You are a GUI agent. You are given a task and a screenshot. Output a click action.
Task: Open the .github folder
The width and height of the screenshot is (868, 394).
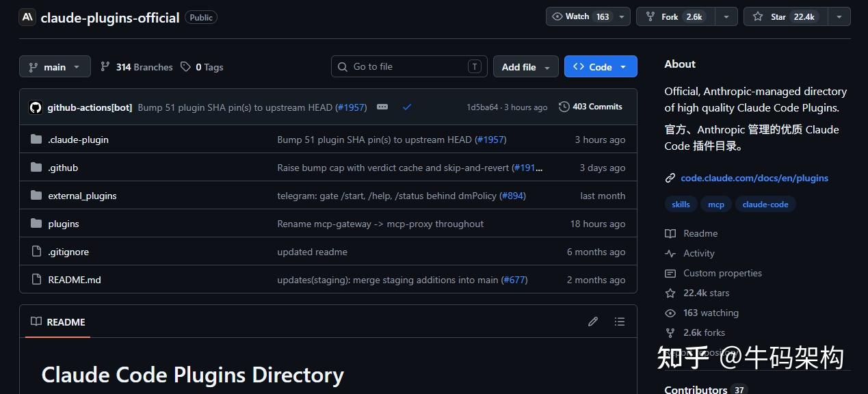point(63,168)
